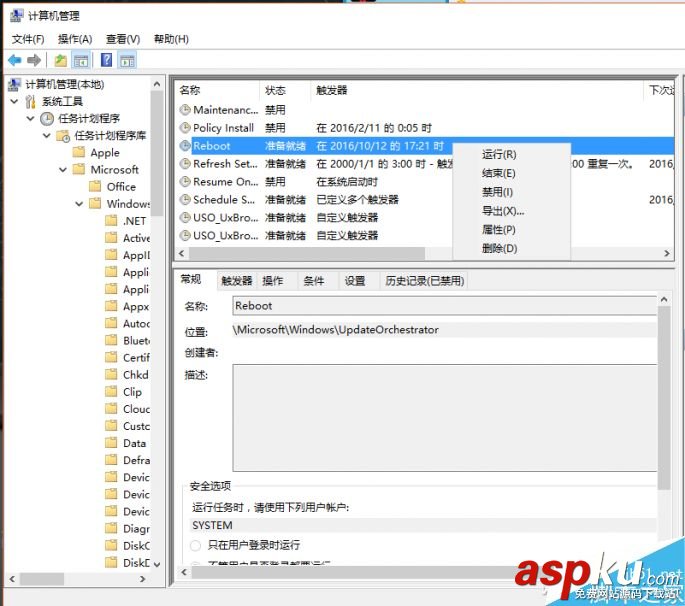Screen dimensions: 685x606
Task: Click task list scroll right arrow
Action: tap(667, 253)
